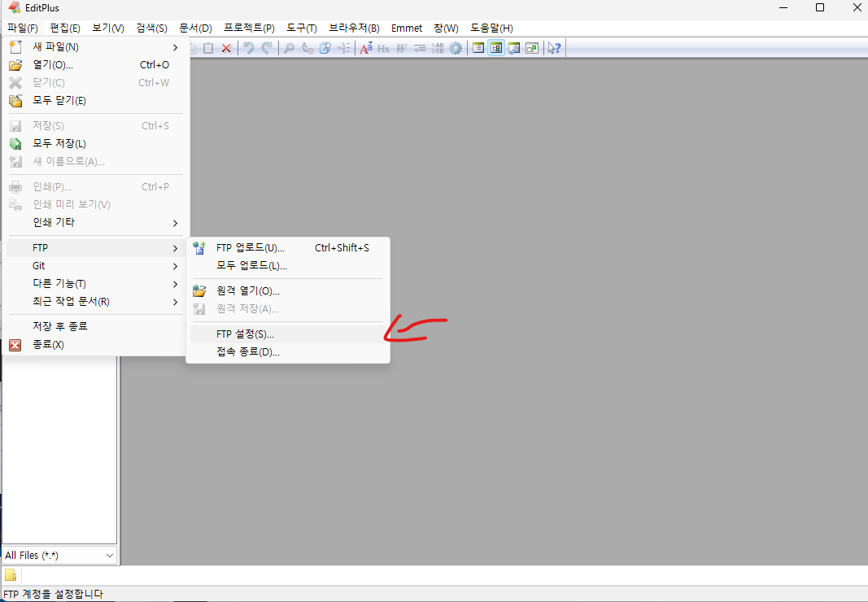Viewport: 868px width, 602px height.
Task: Open the All Files (*.*) filter dropdown
Action: point(110,555)
